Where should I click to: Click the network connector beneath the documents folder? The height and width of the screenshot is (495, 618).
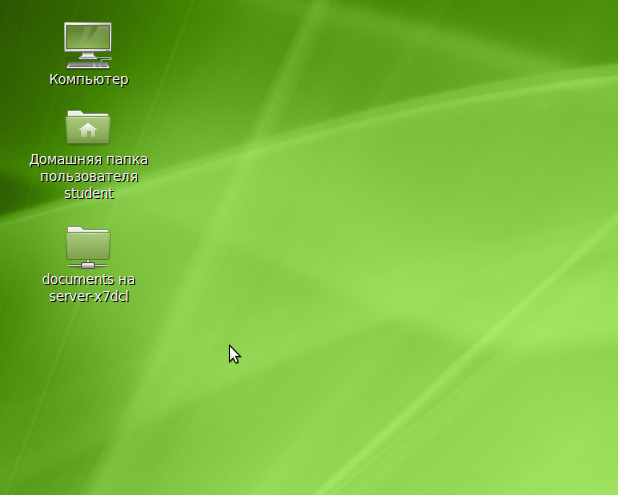pyautogui.click(x=88, y=264)
